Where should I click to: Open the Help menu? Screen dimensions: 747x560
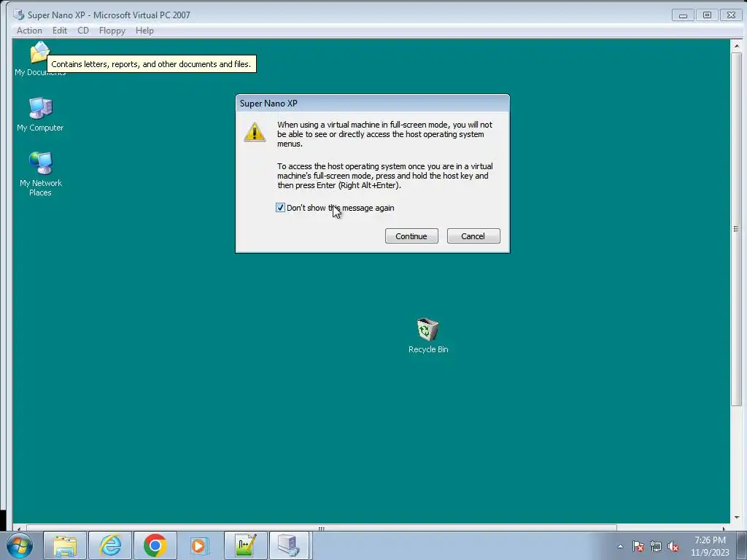144,31
